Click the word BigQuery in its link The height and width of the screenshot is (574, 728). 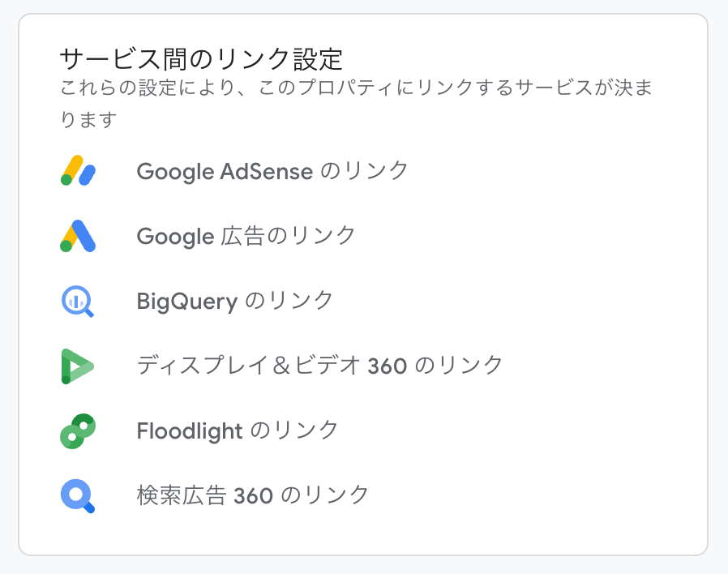click(187, 301)
